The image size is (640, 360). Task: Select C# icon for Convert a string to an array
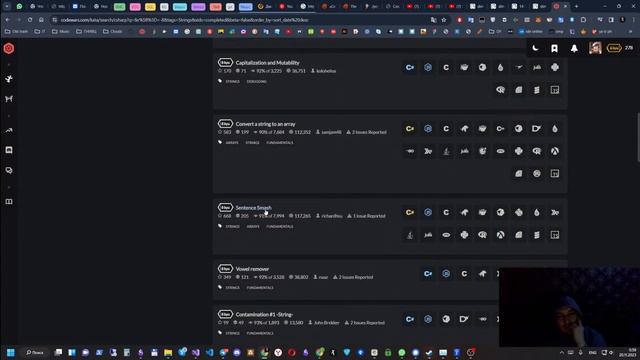410,129
